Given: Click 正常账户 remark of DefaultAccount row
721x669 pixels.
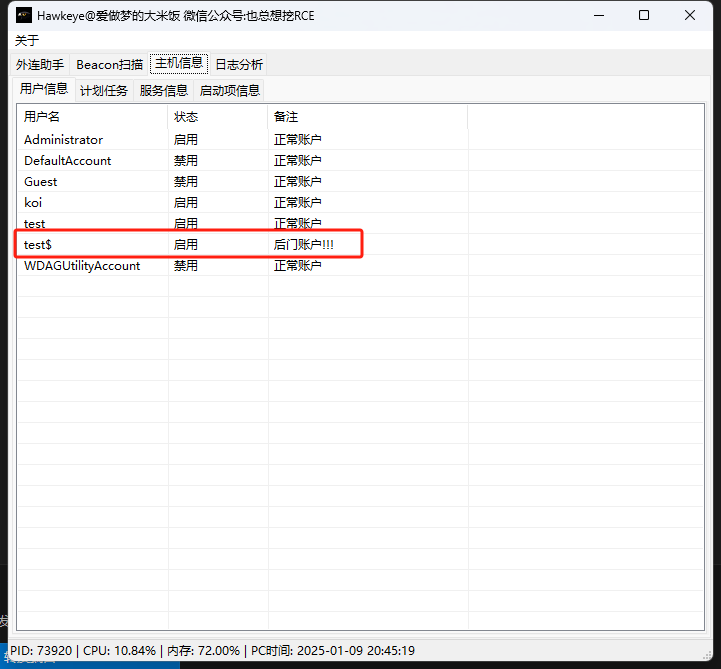Looking at the screenshot, I should tap(298, 160).
